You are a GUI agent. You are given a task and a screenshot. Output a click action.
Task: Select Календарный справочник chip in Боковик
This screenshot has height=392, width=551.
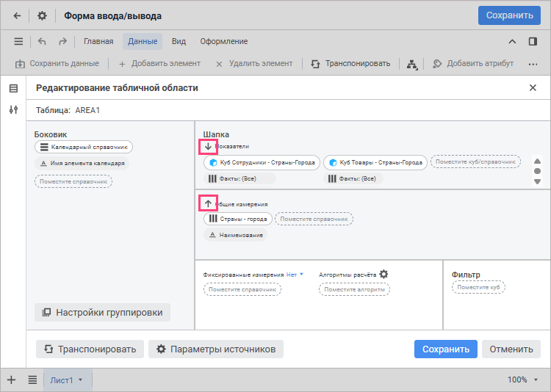(x=84, y=147)
